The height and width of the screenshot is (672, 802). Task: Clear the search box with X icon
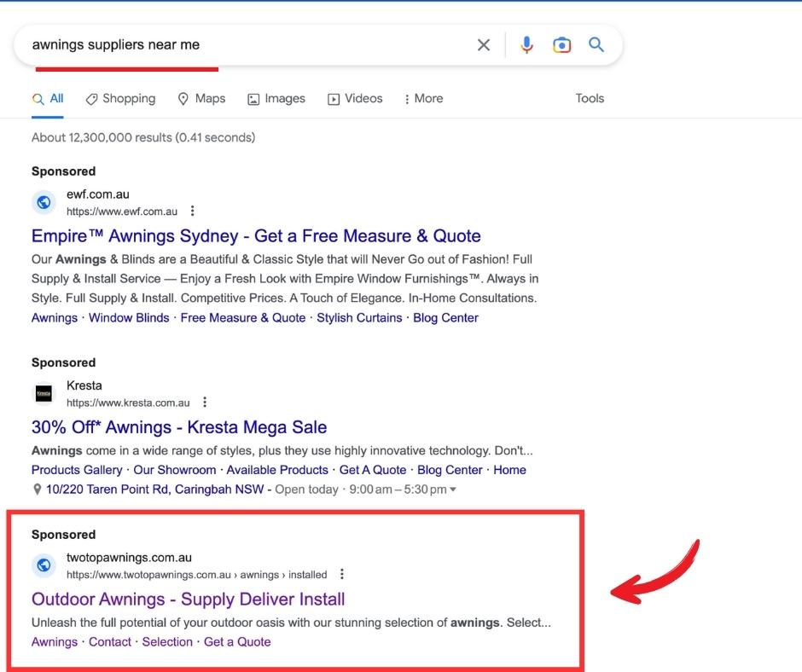click(484, 45)
